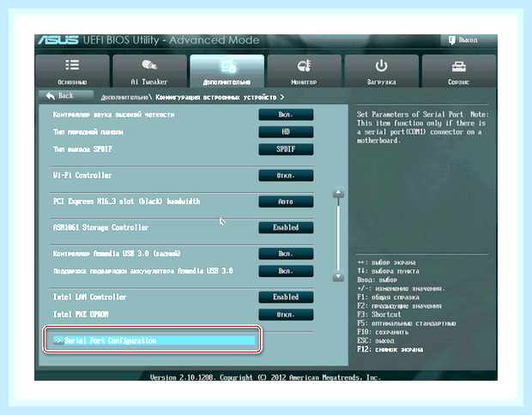This screenshot has height=415, width=532.
Task: Click the Загрузка power icon
Action: (x=381, y=65)
